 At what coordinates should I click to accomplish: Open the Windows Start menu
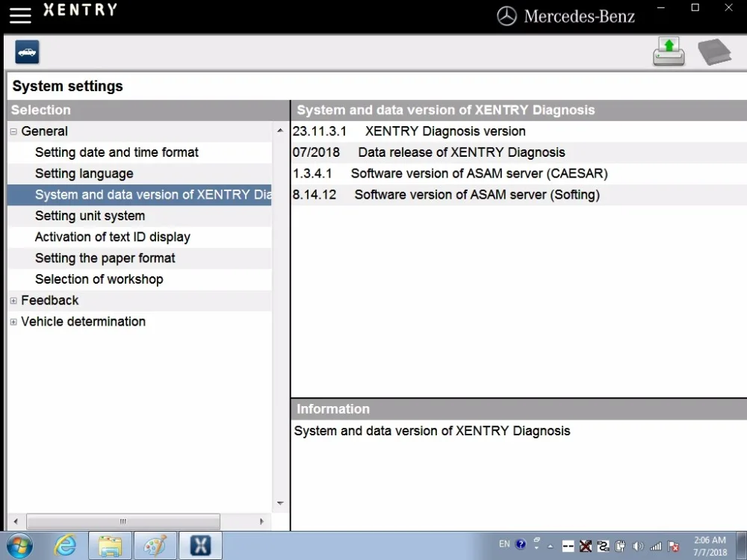[x=19, y=547]
